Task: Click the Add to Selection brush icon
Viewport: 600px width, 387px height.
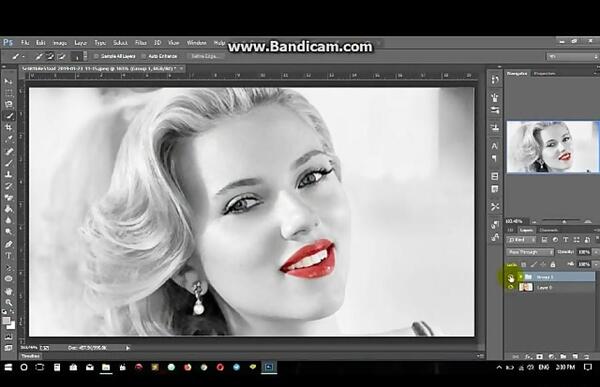Action: point(50,56)
